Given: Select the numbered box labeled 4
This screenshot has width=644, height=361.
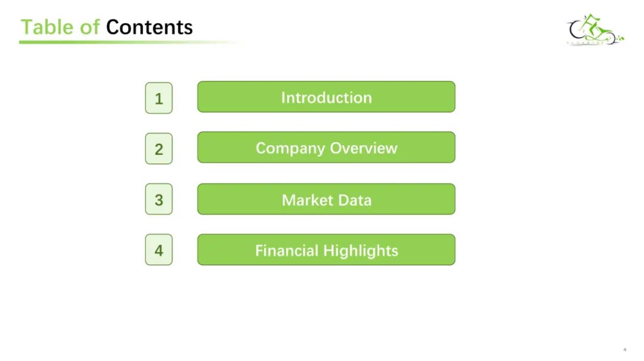Looking at the screenshot, I should click(x=159, y=250).
